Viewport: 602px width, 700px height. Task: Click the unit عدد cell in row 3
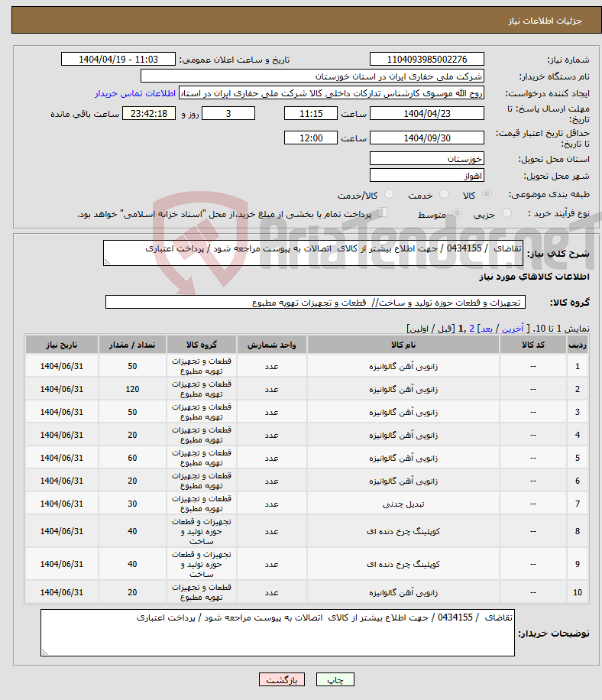[272, 412]
